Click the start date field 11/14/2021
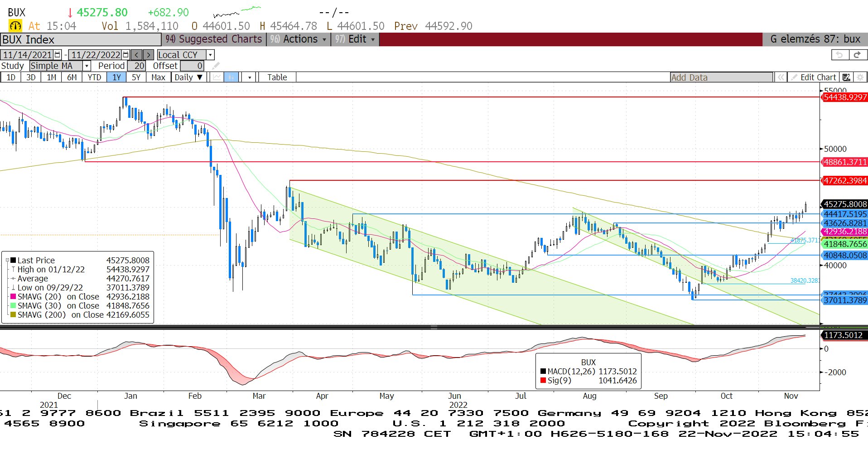The height and width of the screenshot is (459, 868). 27,55
